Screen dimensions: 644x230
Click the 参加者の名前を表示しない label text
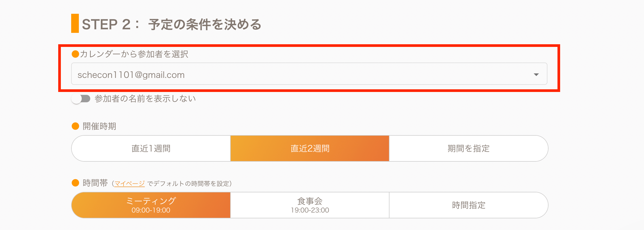tap(145, 99)
